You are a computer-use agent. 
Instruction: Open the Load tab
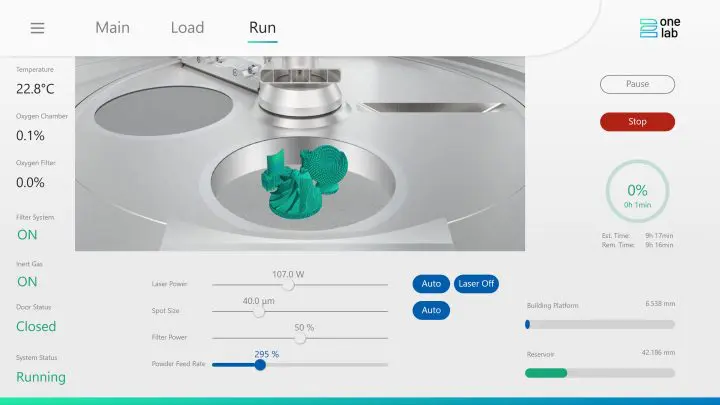click(187, 28)
